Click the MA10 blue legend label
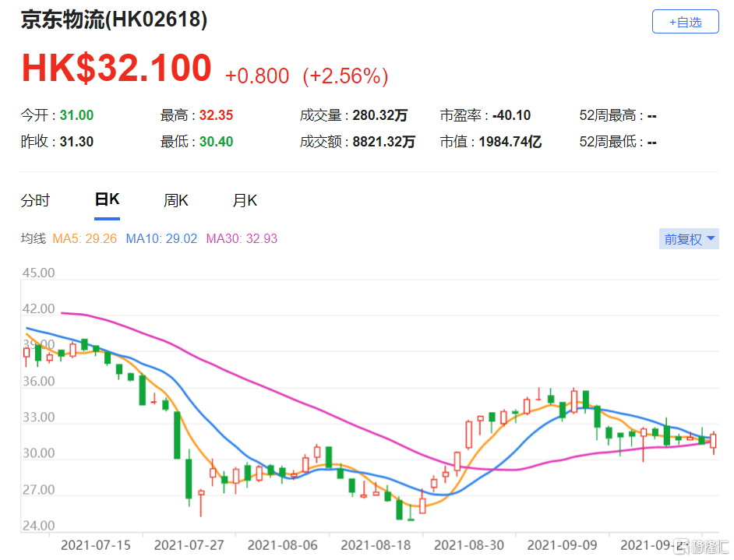Screen dimensions: 734x560 click(161, 239)
